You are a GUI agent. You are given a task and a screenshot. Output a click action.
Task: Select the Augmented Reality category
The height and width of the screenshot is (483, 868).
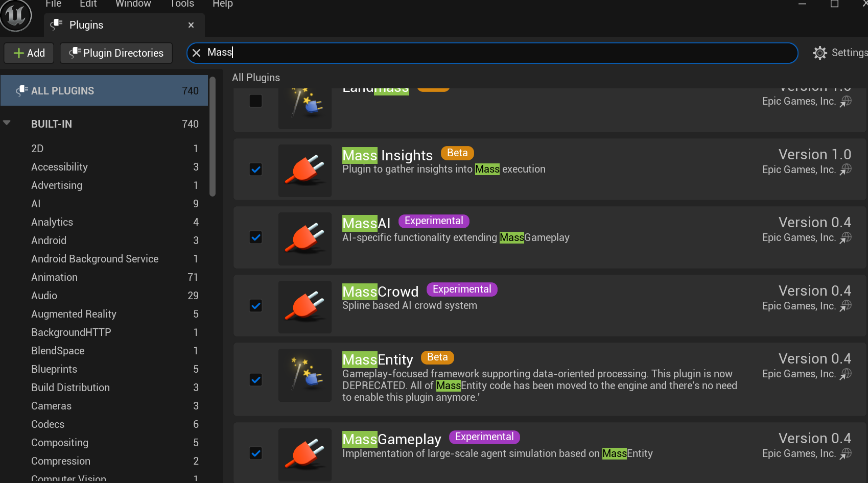pos(104,314)
